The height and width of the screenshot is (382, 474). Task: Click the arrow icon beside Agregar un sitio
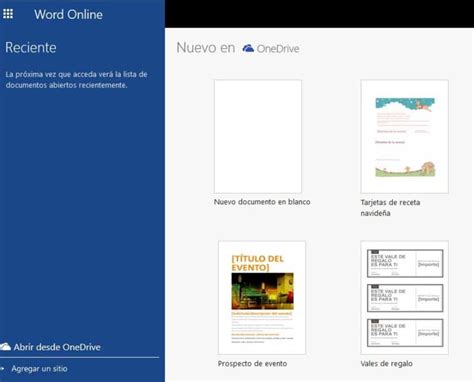pyautogui.click(x=2, y=369)
